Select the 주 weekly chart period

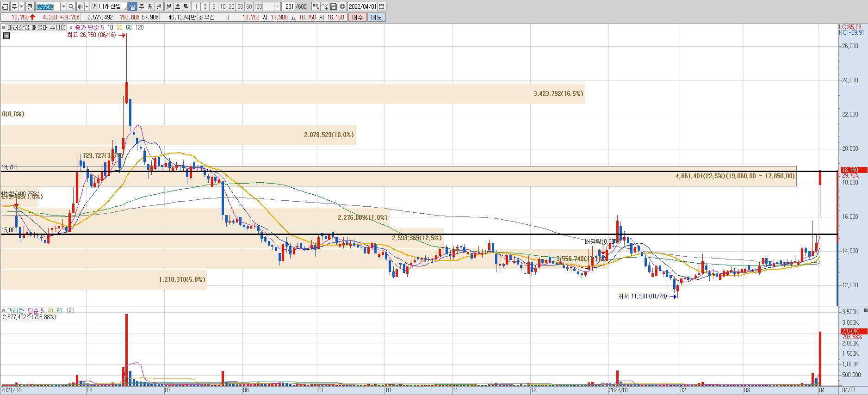pos(142,6)
